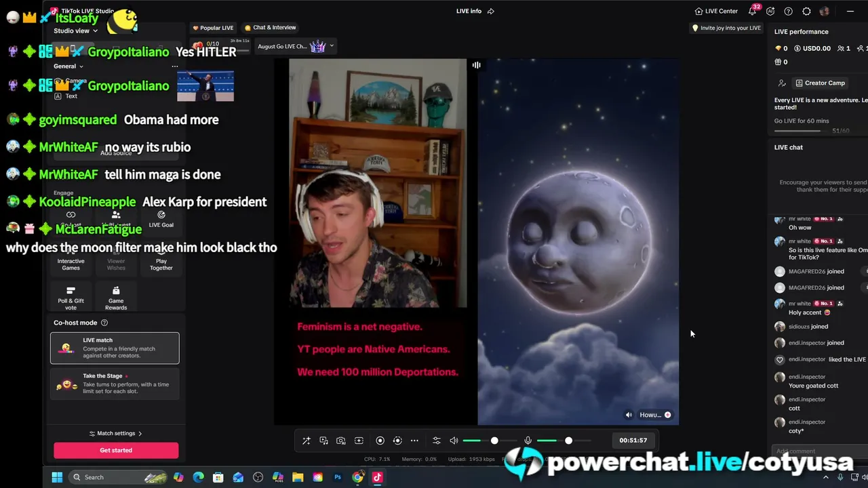The height and width of the screenshot is (488, 868).
Task: Click the AI camera snapshot icon
Action: tap(341, 441)
